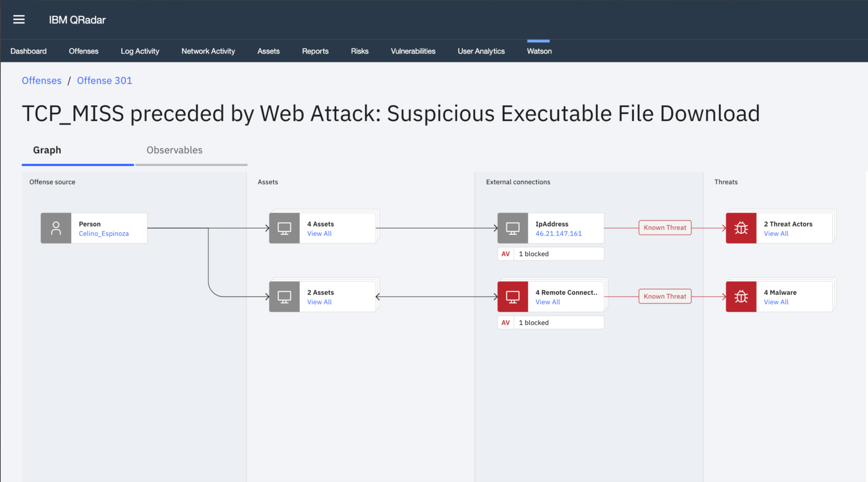Click the 4 Assets monitor icon
The height and width of the screenshot is (482, 868).
[284, 228]
